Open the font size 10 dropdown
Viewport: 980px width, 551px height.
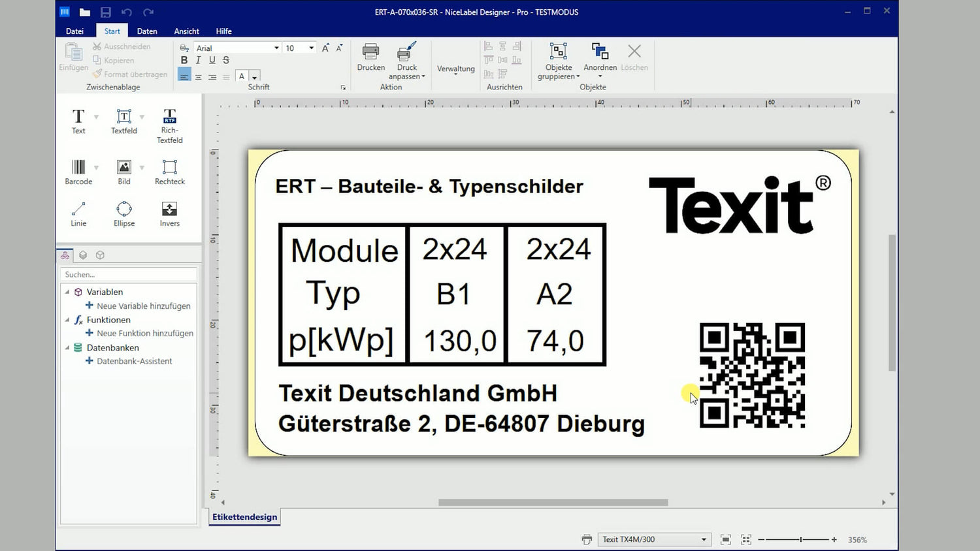(312, 48)
